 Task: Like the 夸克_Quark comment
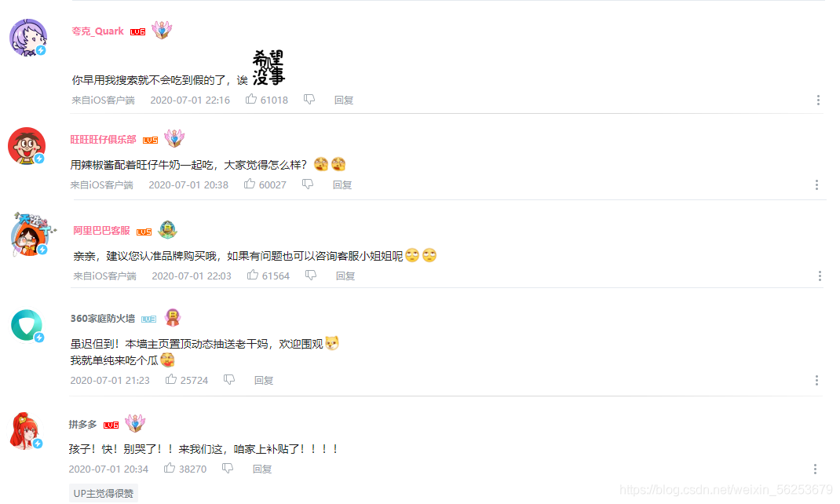click(250, 99)
